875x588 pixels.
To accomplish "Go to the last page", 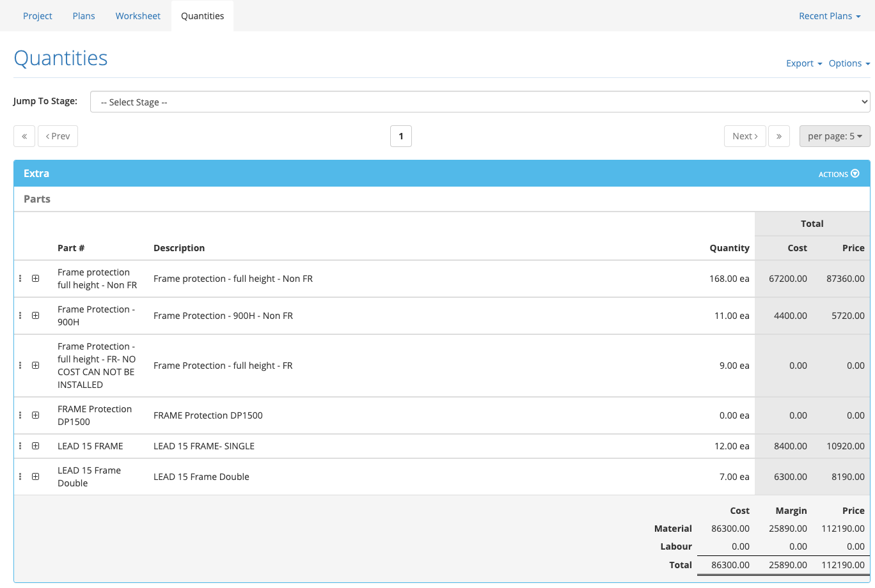I will [779, 136].
